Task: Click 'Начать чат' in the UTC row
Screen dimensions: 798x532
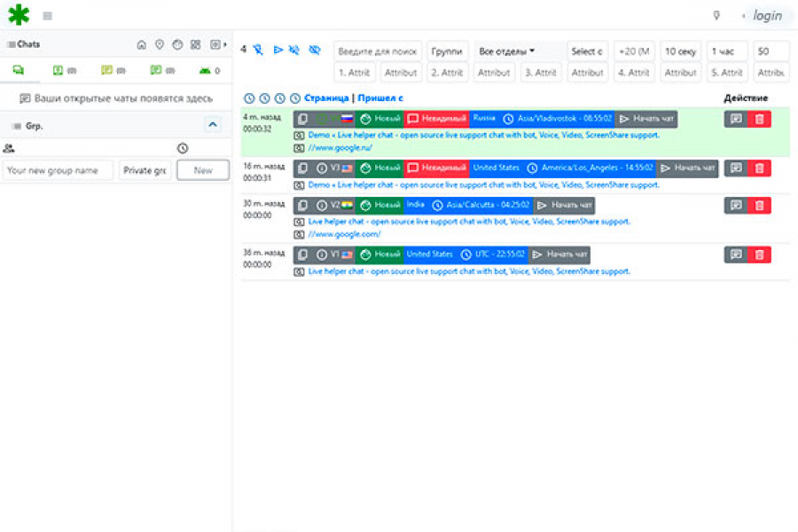Action: 559,254
